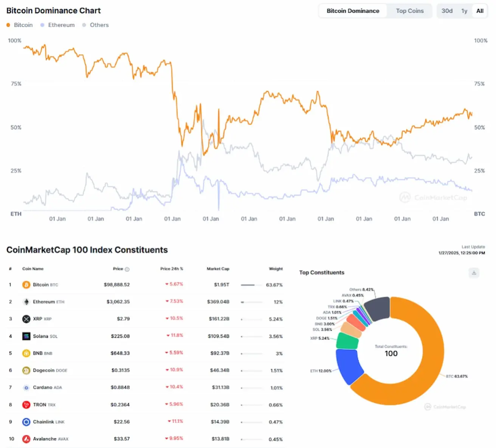The image size is (496, 448).
Task: Switch to the Top Coins tab
Action: pos(410,11)
